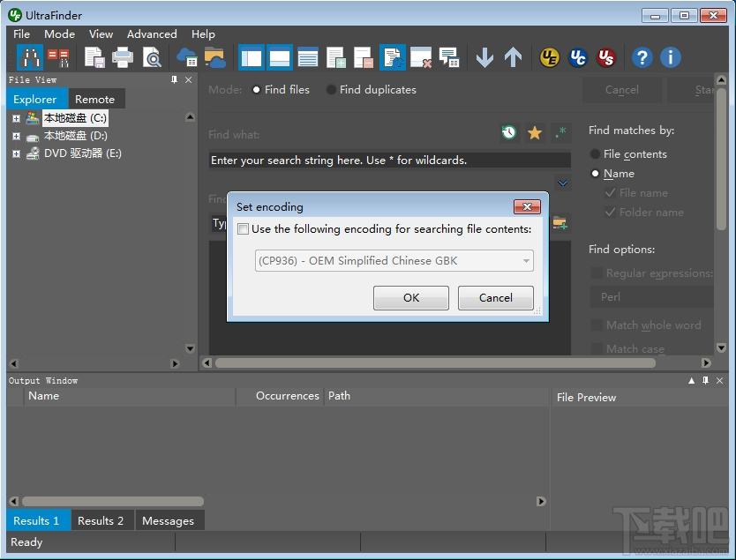The image size is (736, 560).
Task: Switch to the Remote tab
Action: [94, 99]
